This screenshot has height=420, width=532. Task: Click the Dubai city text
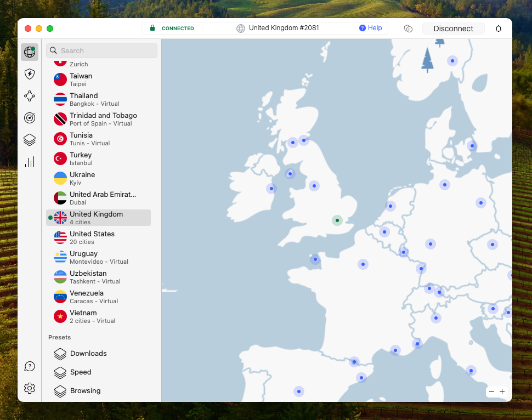tap(78, 202)
